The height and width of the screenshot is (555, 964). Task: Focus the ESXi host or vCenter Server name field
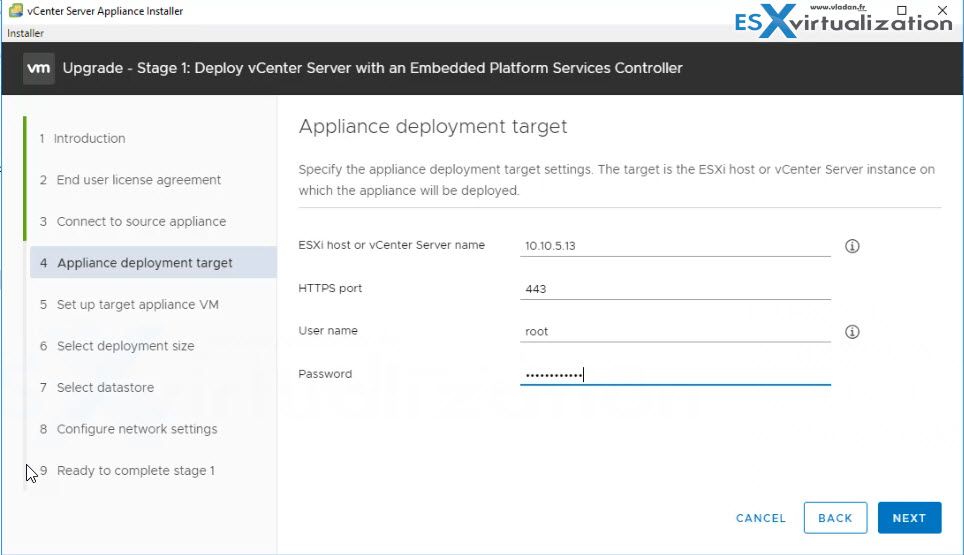tap(675, 246)
